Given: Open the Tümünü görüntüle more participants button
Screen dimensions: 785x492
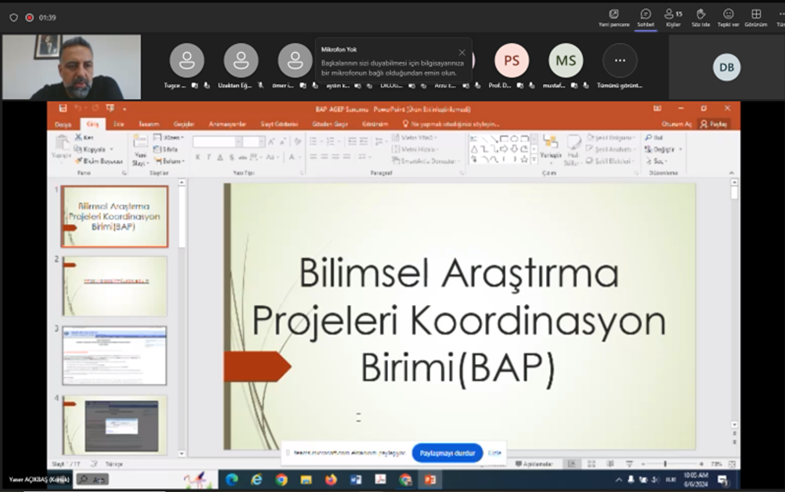Looking at the screenshot, I should pos(620,61).
